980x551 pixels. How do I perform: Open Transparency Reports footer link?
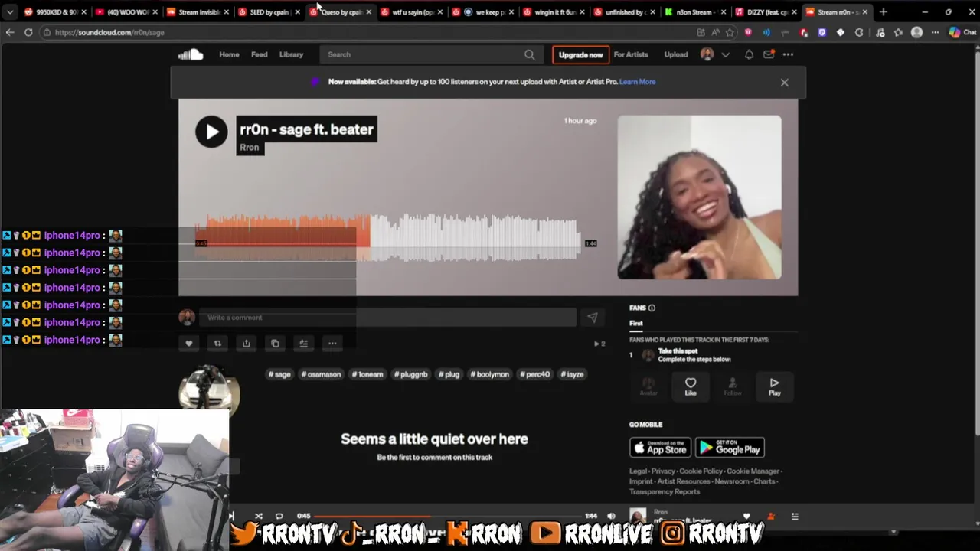pos(665,491)
